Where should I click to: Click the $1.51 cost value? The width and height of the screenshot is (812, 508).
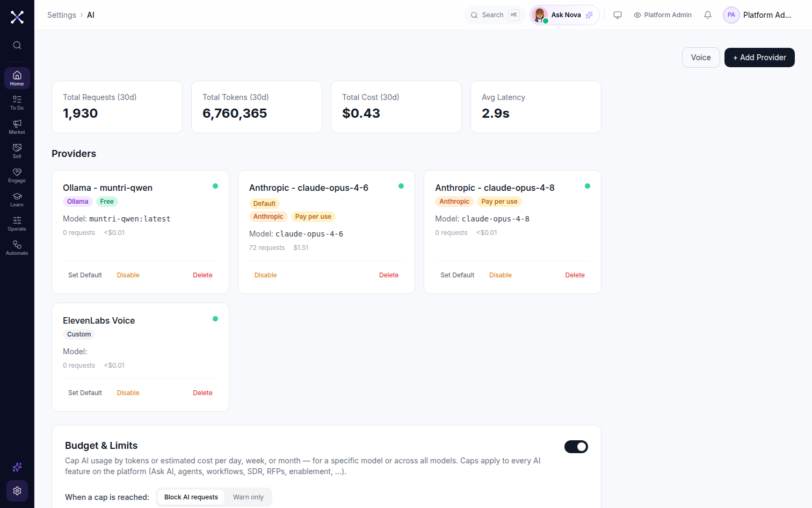tap(301, 248)
